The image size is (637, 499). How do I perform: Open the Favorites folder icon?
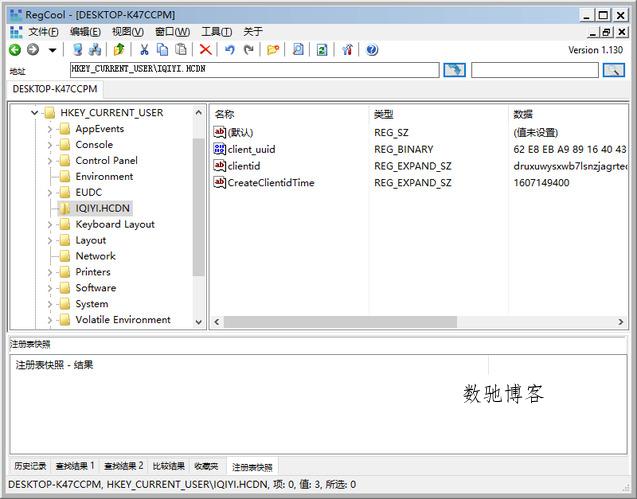pyautogui.click(x=273, y=50)
